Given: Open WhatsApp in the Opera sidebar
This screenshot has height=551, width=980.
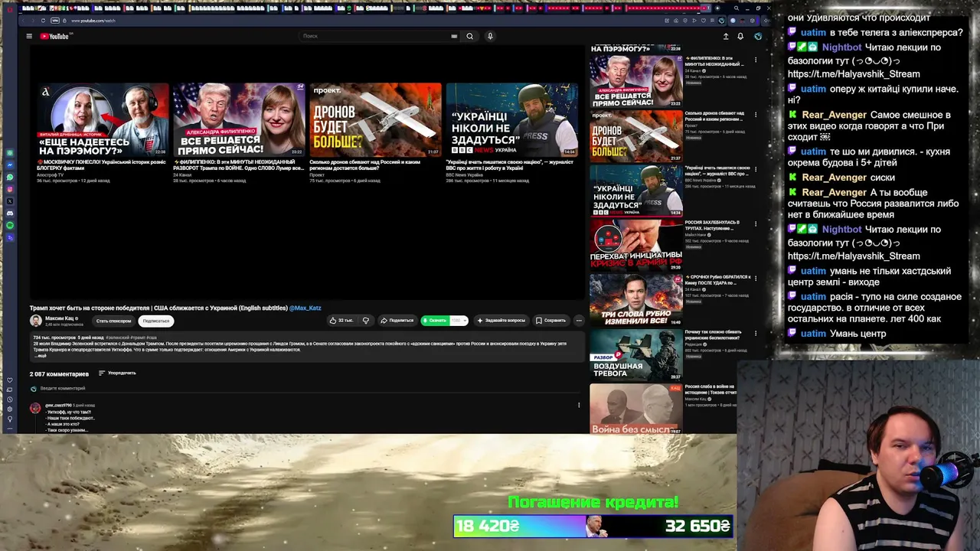Looking at the screenshot, I should click(x=10, y=178).
